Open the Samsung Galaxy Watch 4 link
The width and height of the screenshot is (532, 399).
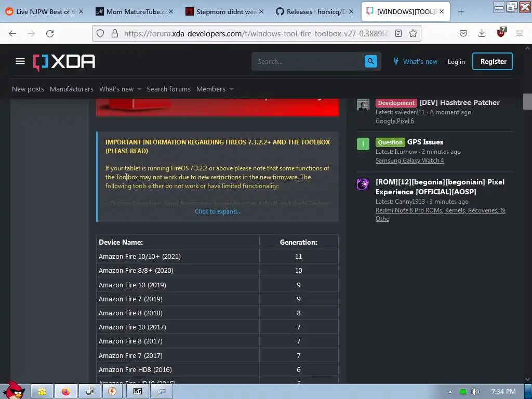[409, 161]
